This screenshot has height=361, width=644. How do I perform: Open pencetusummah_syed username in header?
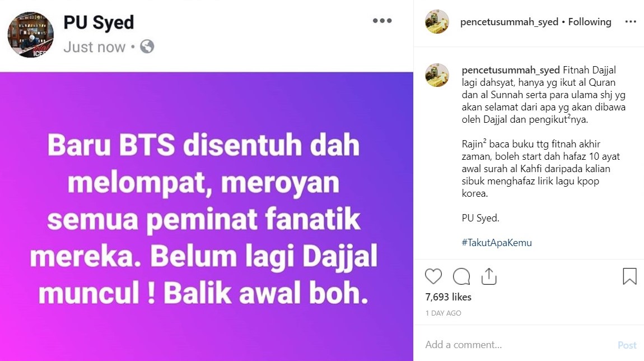tap(509, 22)
